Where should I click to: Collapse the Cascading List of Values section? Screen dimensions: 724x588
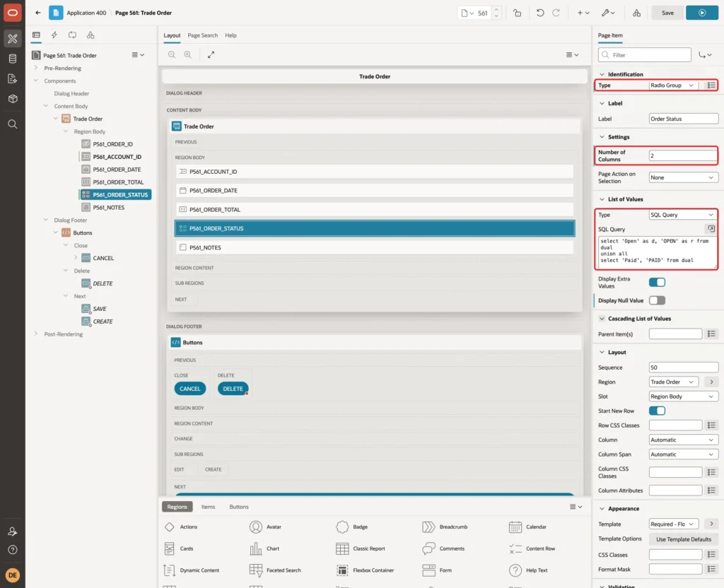pos(602,319)
